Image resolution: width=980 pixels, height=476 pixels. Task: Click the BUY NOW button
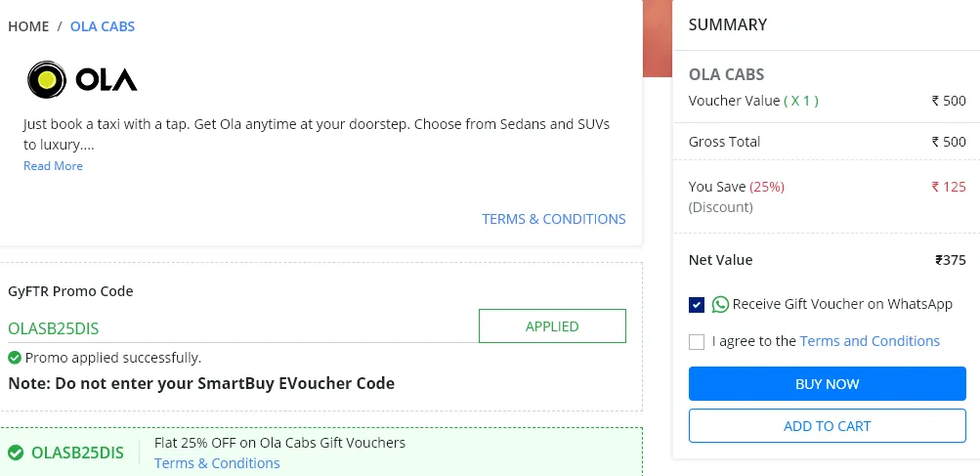tap(828, 383)
